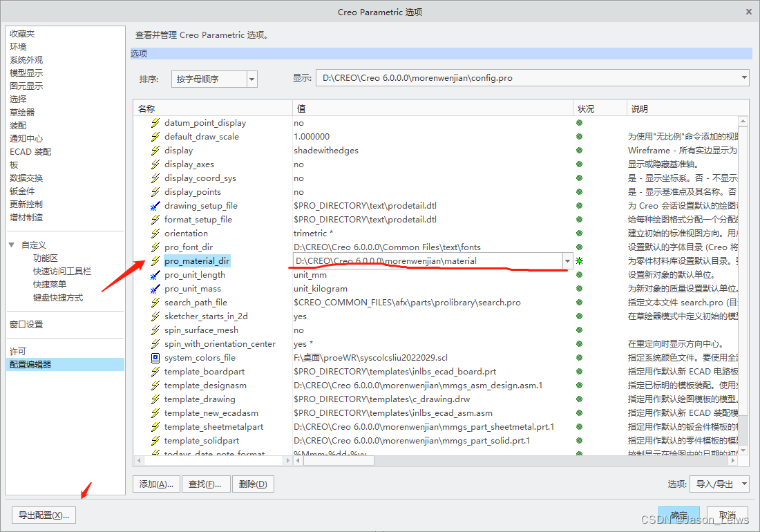Click the lightning icon beside datum_point_display
The width and height of the screenshot is (760, 532).
[x=155, y=122]
